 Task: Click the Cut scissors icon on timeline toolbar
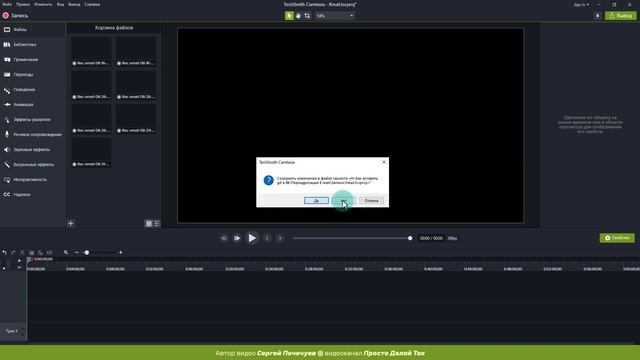point(22,253)
